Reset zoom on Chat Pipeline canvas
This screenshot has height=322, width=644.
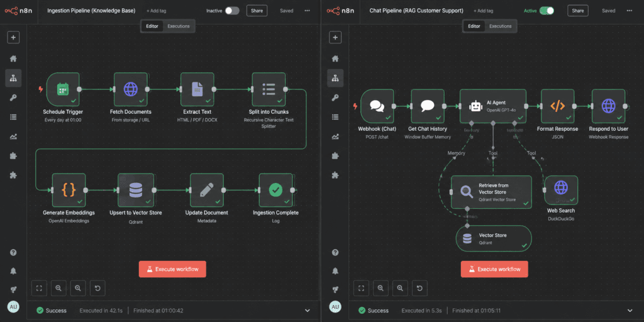(x=419, y=288)
